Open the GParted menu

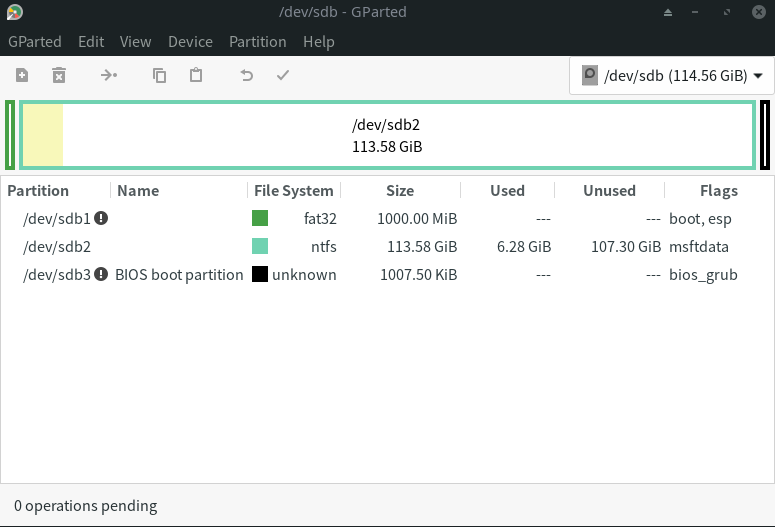pyautogui.click(x=35, y=42)
